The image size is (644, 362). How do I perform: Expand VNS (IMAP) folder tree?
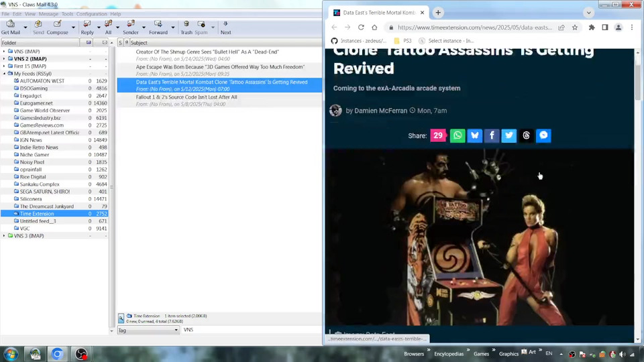(4, 52)
